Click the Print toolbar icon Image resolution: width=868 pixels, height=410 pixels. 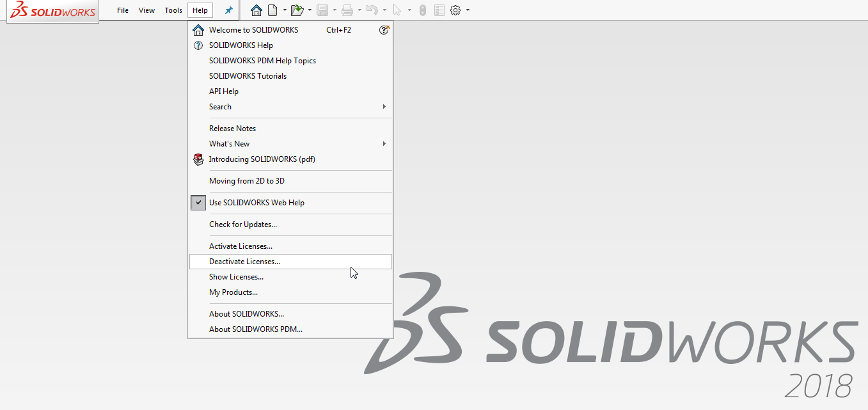click(x=347, y=10)
